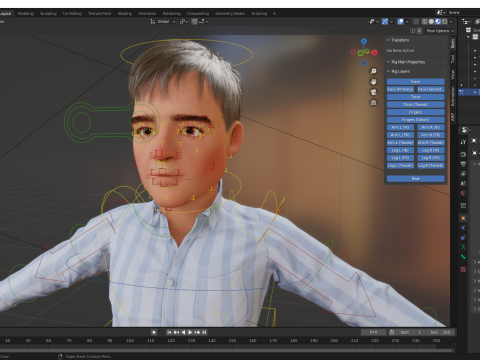The height and width of the screenshot is (360, 480).
Task: Click the Start frame field
Action: coord(411,332)
